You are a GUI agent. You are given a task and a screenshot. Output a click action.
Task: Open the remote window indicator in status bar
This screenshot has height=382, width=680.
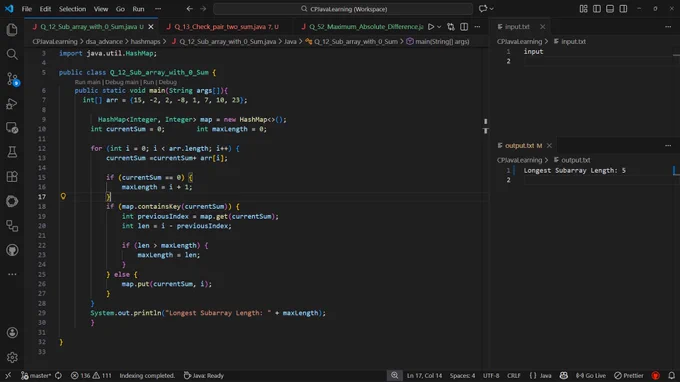coord(8,375)
